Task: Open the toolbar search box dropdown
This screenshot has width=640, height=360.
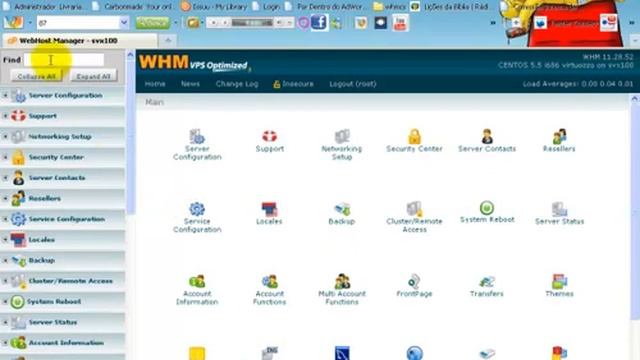Action: click(124, 23)
